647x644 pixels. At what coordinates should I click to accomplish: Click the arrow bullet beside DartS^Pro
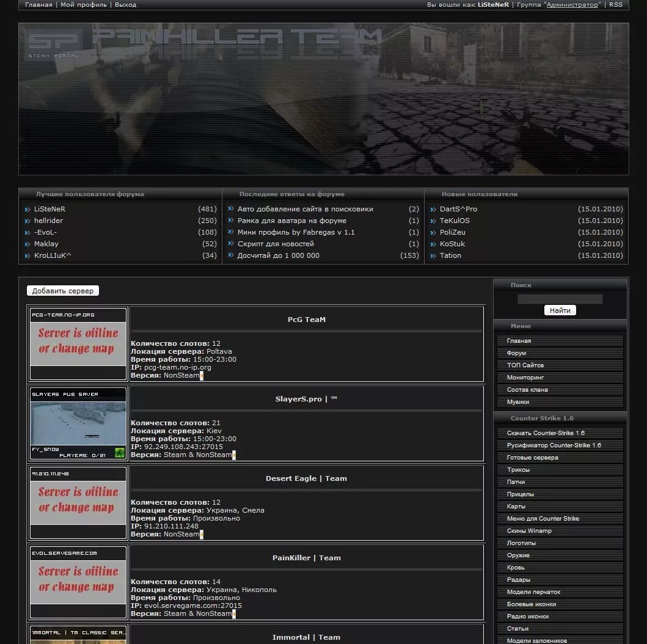click(433, 210)
